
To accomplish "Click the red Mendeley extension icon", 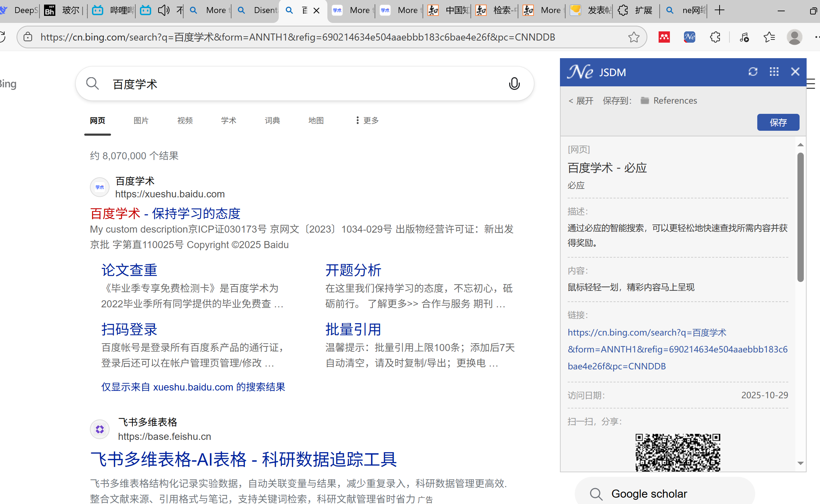I will (x=664, y=37).
